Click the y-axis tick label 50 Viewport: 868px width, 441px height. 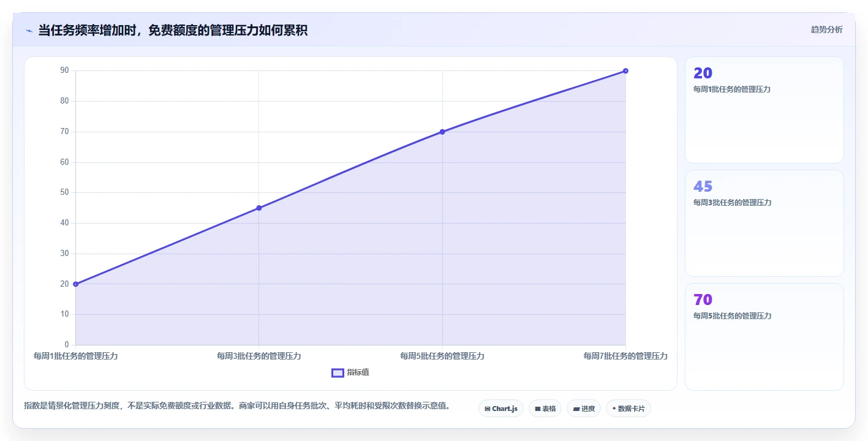[64, 192]
